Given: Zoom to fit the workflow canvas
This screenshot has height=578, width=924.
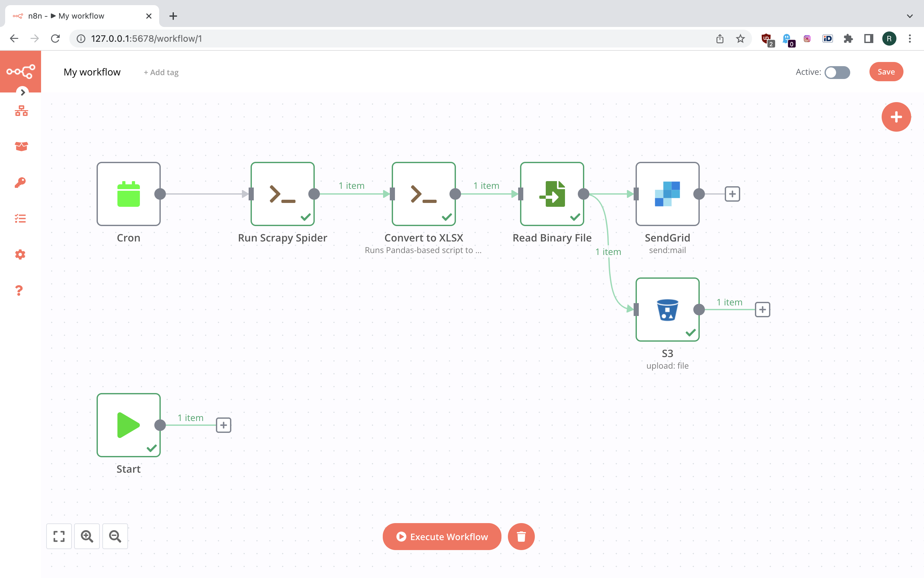Looking at the screenshot, I should tap(59, 536).
